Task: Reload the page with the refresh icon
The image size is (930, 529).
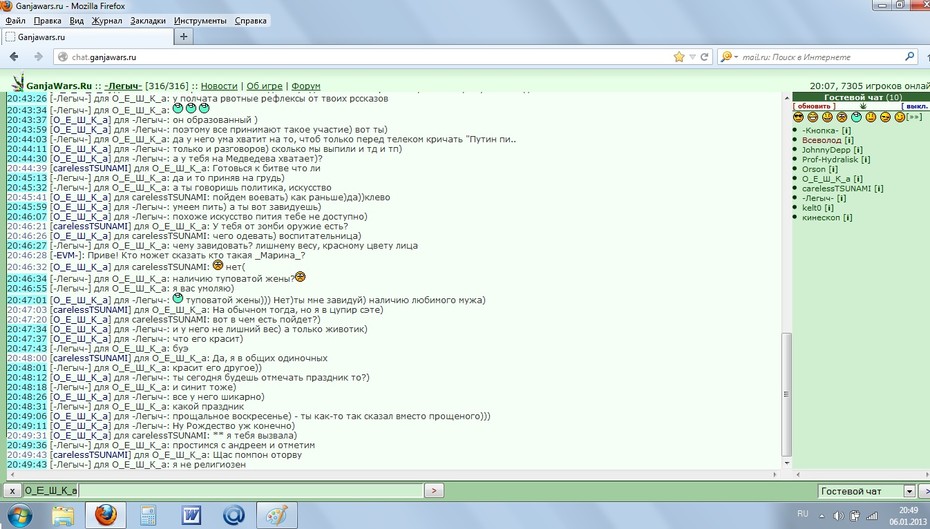Action: [705, 57]
